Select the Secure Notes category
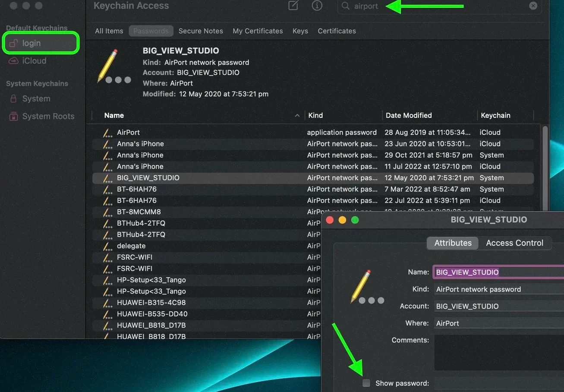This screenshot has height=392, width=564. 201,31
